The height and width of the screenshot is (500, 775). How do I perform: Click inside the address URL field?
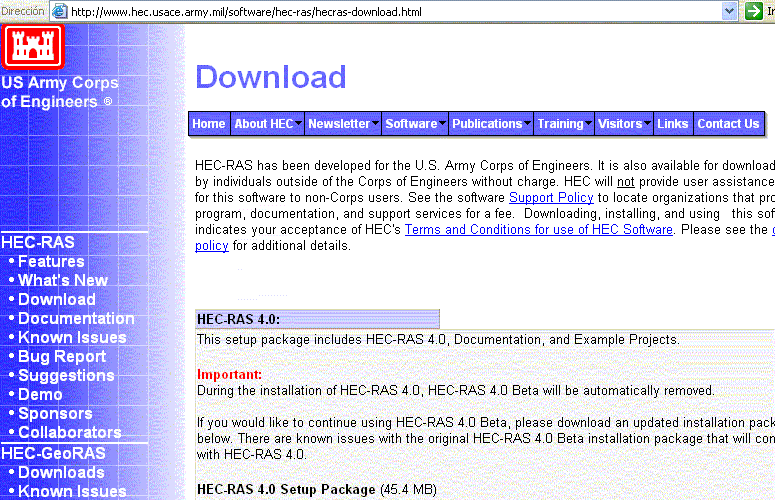click(x=394, y=11)
